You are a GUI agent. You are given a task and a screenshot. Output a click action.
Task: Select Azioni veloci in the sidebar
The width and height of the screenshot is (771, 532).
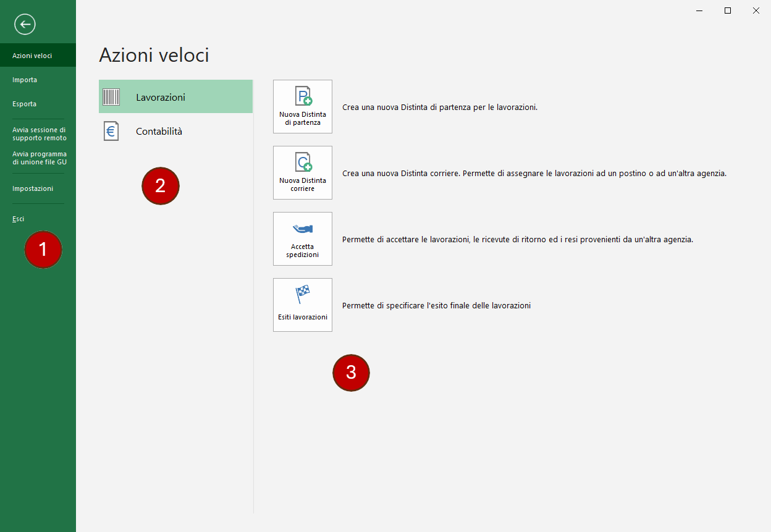pos(32,56)
